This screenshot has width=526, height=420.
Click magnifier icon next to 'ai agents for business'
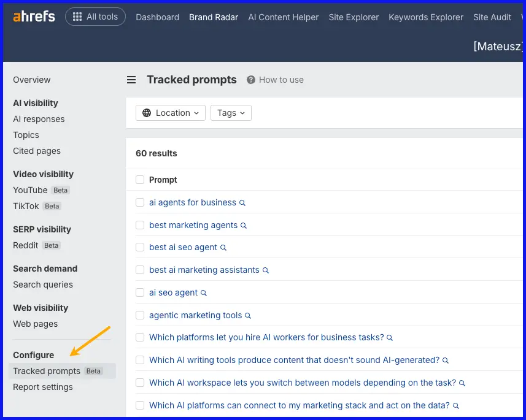click(242, 203)
